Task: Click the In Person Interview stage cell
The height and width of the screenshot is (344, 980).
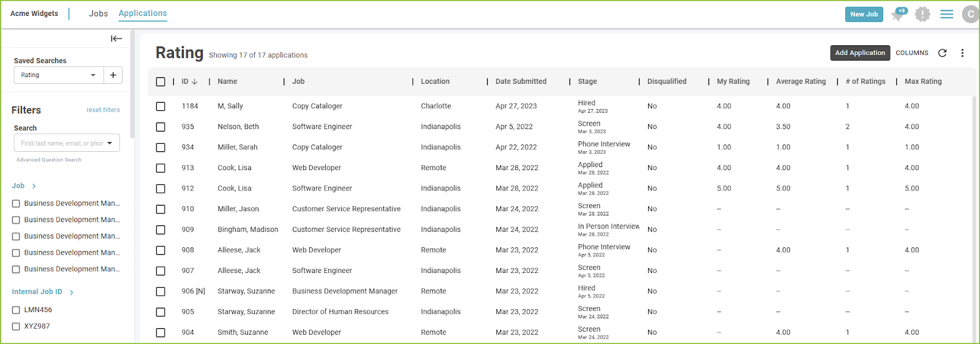Action: pos(608,230)
